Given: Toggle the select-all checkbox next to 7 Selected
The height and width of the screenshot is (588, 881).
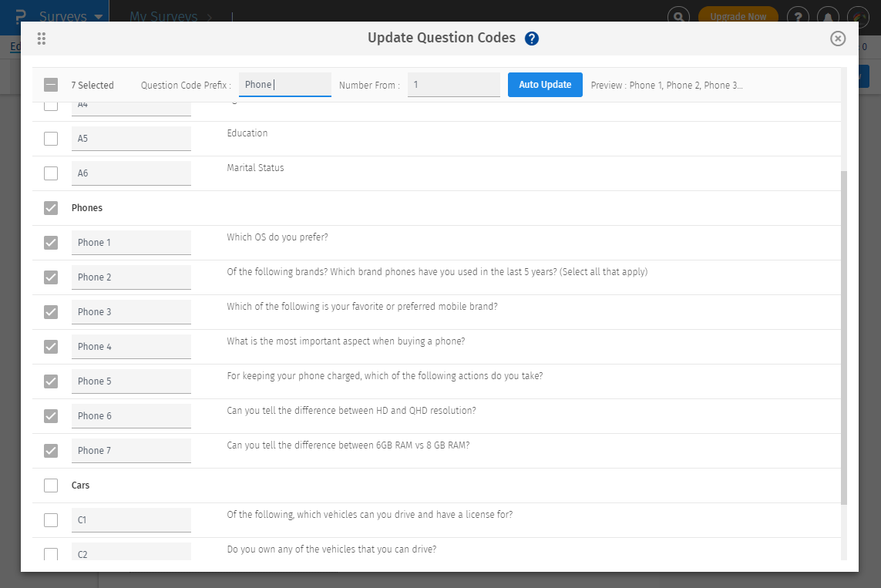Looking at the screenshot, I should coord(51,85).
